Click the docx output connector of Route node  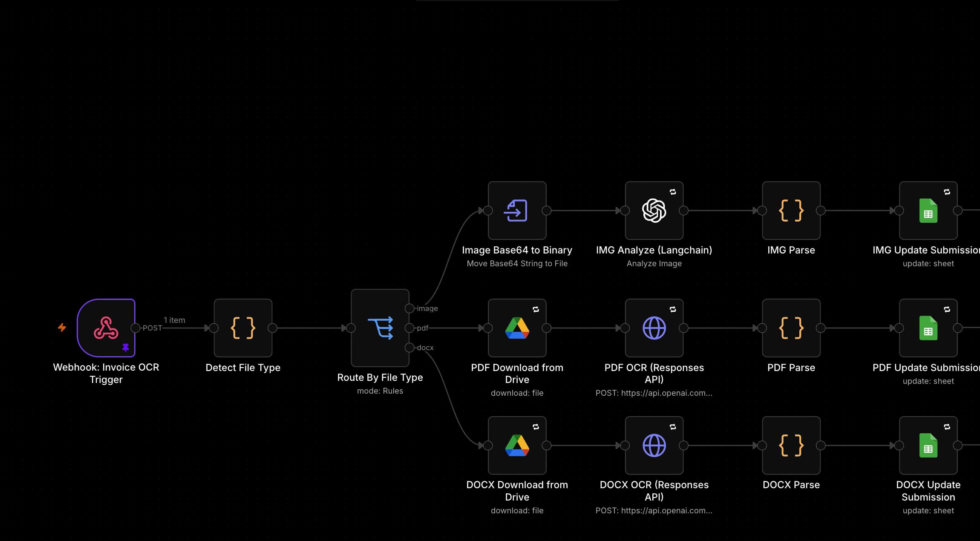coord(409,348)
